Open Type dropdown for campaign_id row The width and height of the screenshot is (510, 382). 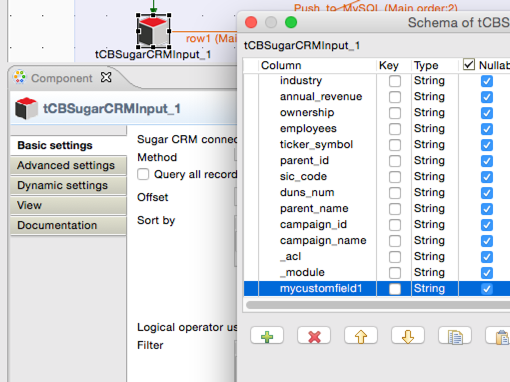pos(435,225)
